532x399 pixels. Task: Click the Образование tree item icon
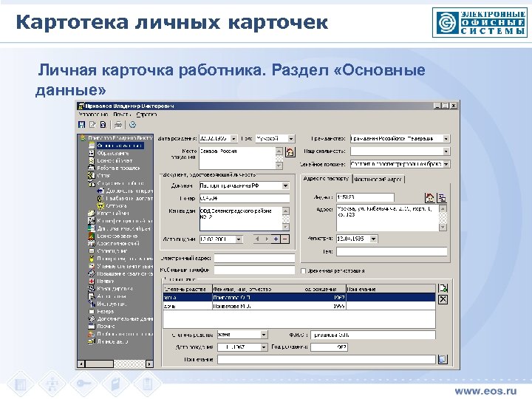tap(92, 153)
